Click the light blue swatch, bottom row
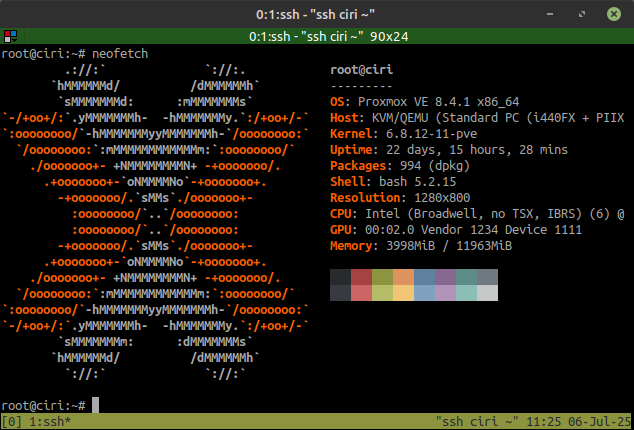Screen dimensions: 634x430 coord(425,293)
